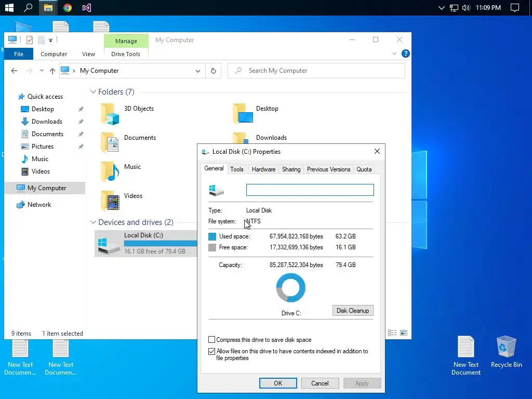Open the View ribbon tab
The height and width of the screenshot is (399, 532).
click(x=88, y=54)
